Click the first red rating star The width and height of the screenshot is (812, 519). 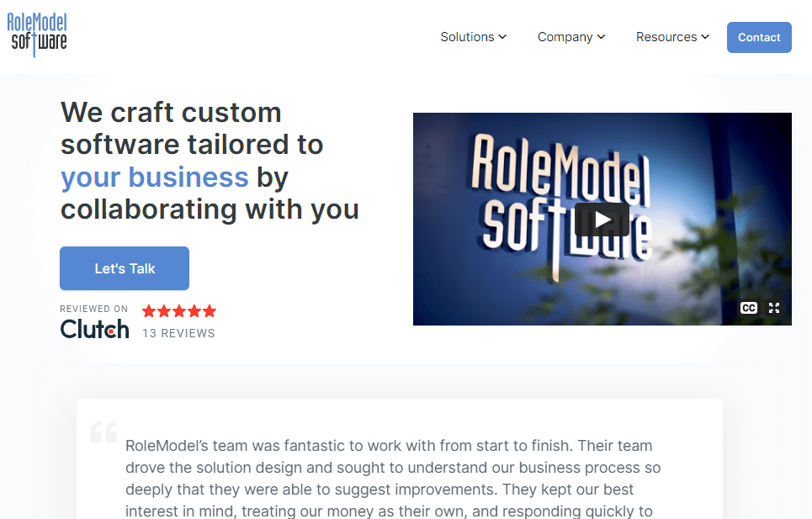[x=150, y=311]
